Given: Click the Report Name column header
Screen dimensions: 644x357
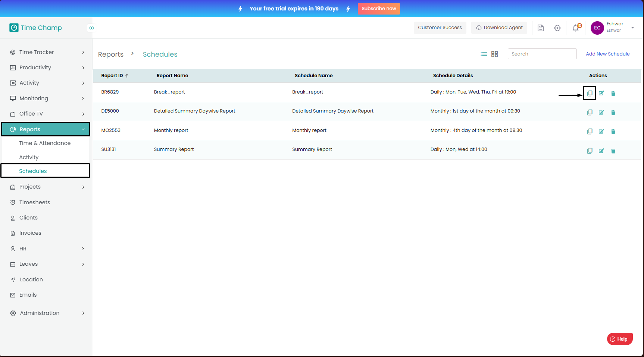Looking at the screenshot, I should point(172,76).
